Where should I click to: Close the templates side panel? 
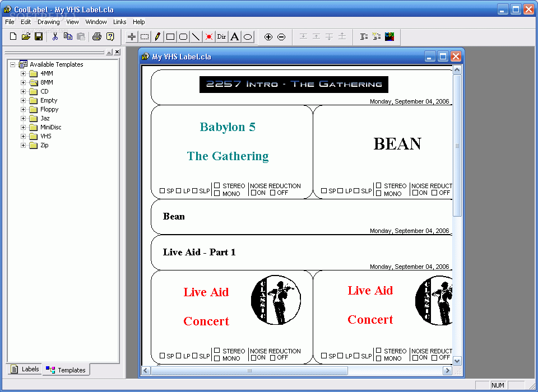[117, 52]
